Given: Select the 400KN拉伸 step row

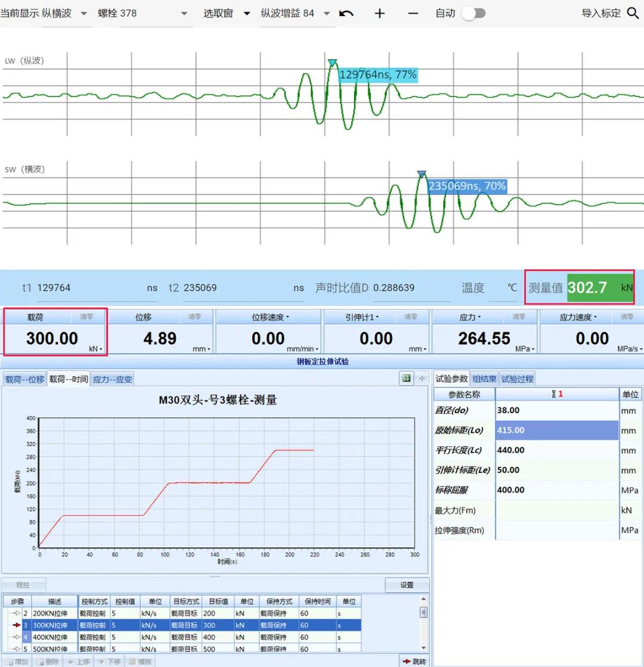Looking at the screenshot, I should pos(54,637).
